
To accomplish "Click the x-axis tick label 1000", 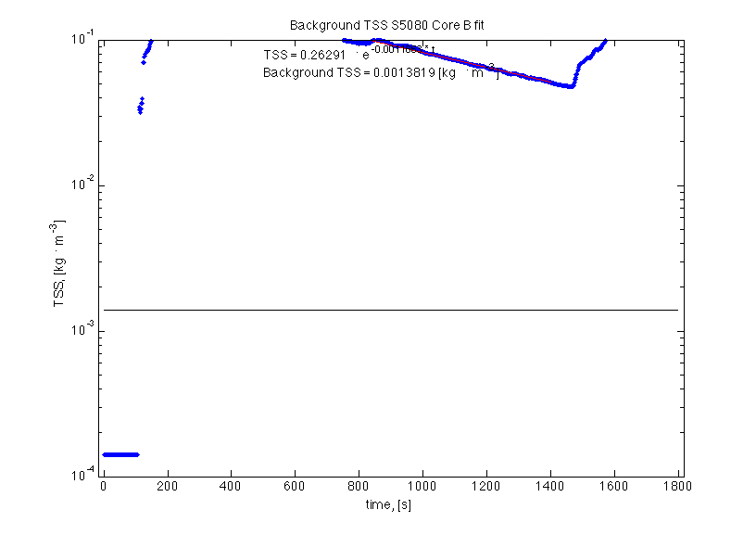I will coord(422,487).
